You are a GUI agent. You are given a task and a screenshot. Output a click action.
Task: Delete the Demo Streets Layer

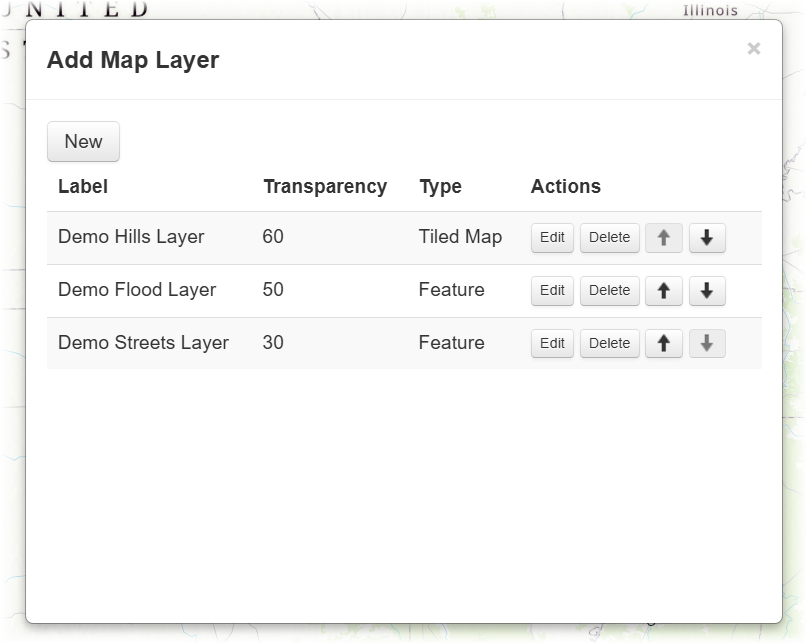pyautogui.click(x=609, y=343)
